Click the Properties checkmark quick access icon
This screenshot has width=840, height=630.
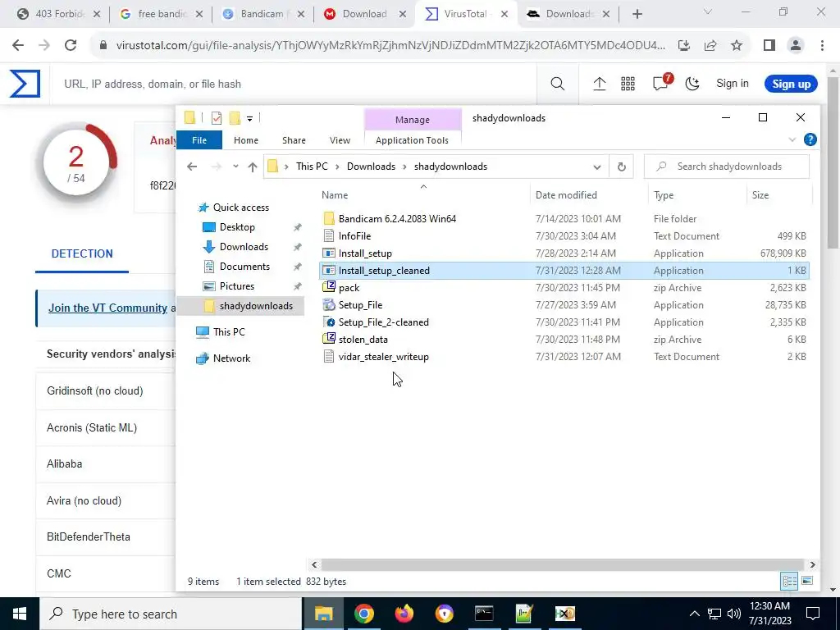tap(217, 118)
